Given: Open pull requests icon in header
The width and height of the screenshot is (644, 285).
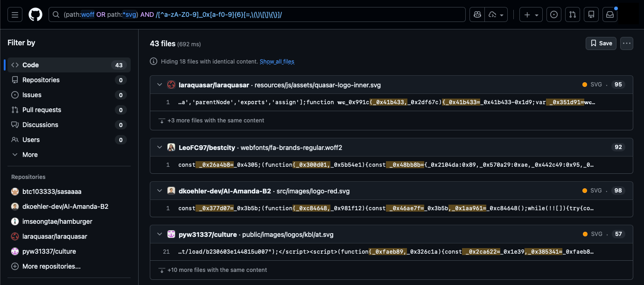Looking at the screenshot, I should (x=573, y=14).
